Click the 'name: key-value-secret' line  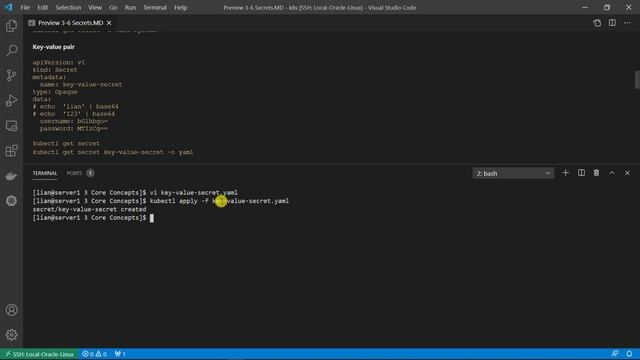(x=81, y=84)
